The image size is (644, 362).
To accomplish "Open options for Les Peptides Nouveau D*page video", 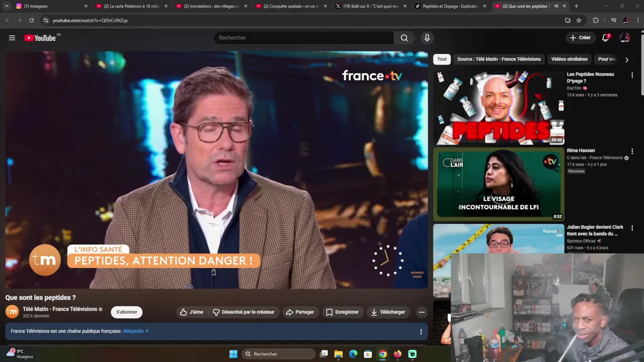I will 632,75.
